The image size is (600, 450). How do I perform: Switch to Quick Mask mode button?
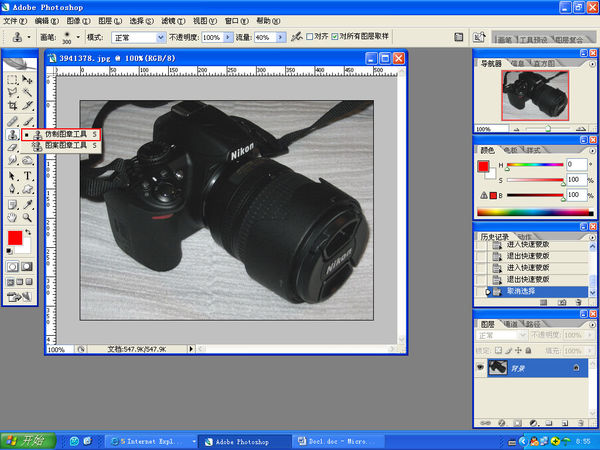click(x=27, y=267)
